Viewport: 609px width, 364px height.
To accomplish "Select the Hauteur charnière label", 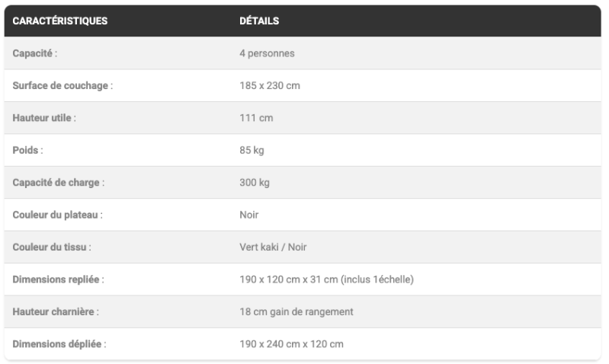I will tap(56, 312).
